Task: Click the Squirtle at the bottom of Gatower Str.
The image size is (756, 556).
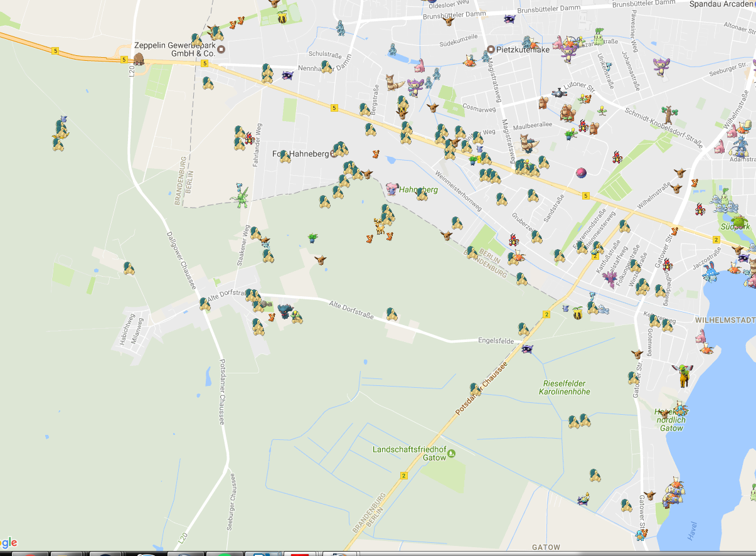Action: coord(641,535)
